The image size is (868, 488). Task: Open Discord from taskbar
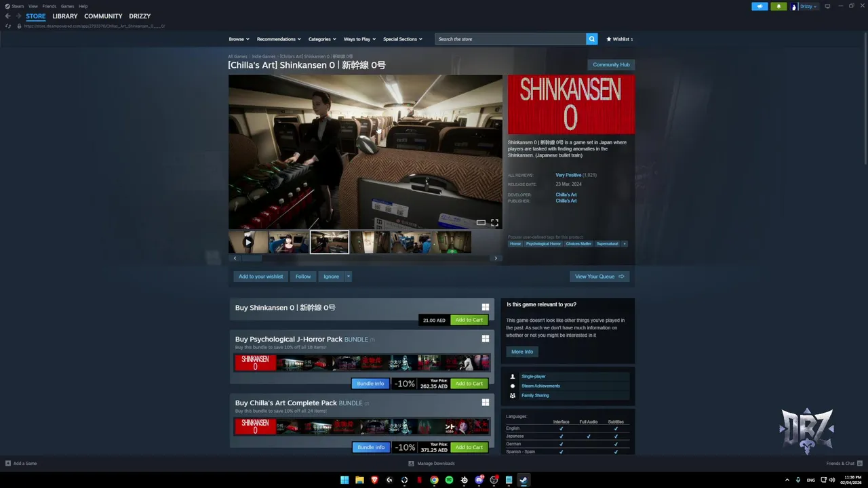point(479,480)
